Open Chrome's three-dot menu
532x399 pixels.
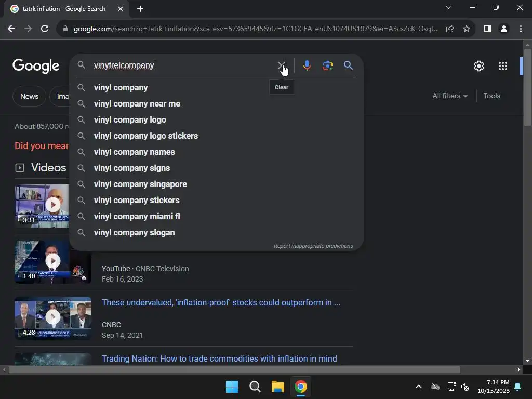pyautogui.click(x=521, y=29)
